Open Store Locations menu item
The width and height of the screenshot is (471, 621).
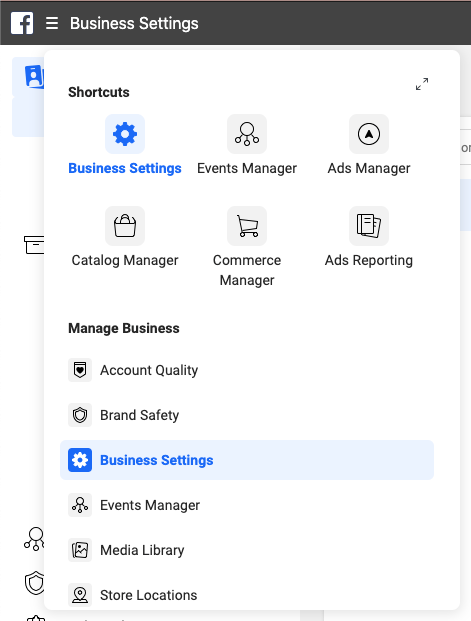pos(247,595)
